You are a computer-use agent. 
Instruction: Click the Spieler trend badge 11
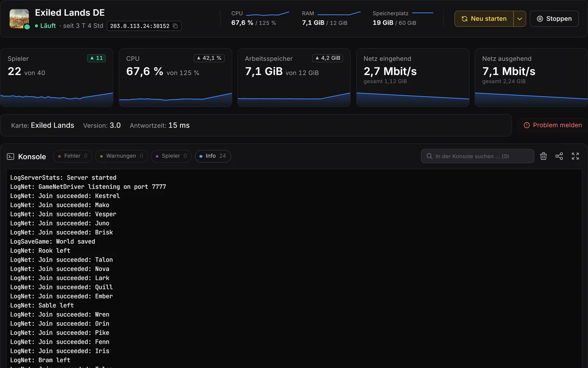click(96, 58)
